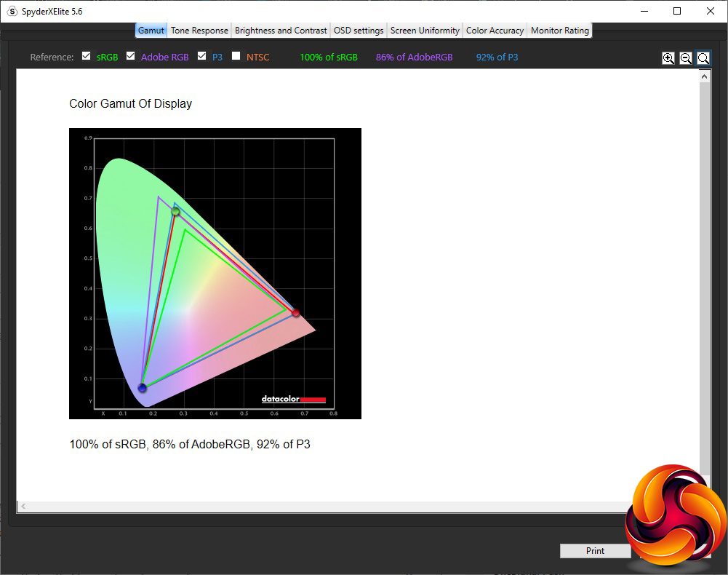Enable the NTSC reference checkbox

click(236, 56)
